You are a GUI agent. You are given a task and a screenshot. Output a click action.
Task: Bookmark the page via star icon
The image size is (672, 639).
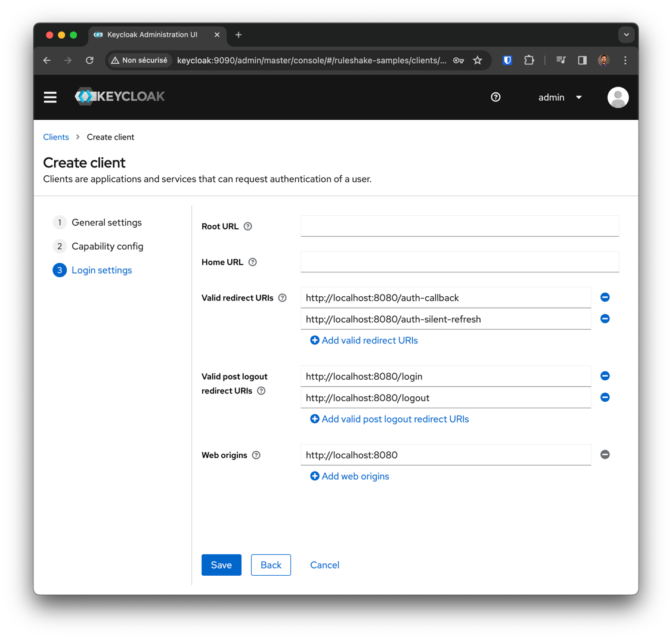[x=478, y=60]
